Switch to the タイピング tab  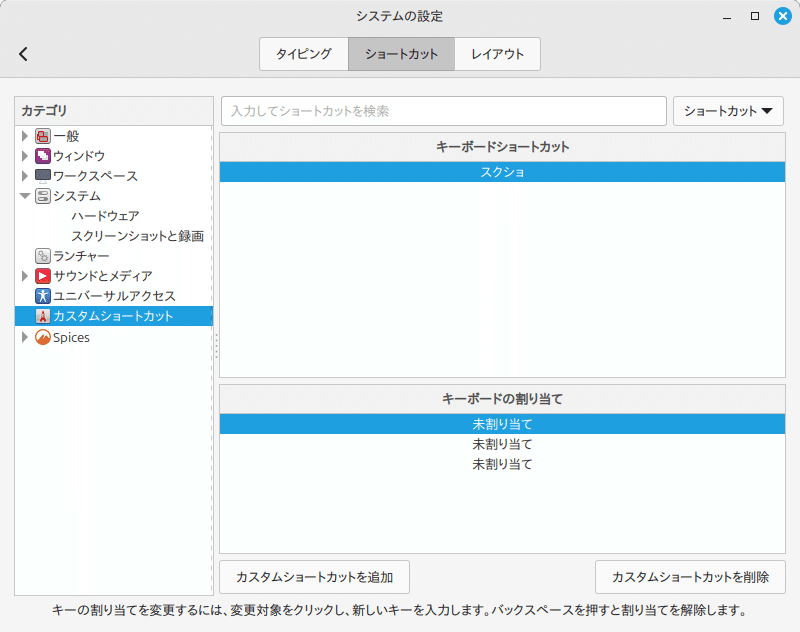click(x=304, y=54)
